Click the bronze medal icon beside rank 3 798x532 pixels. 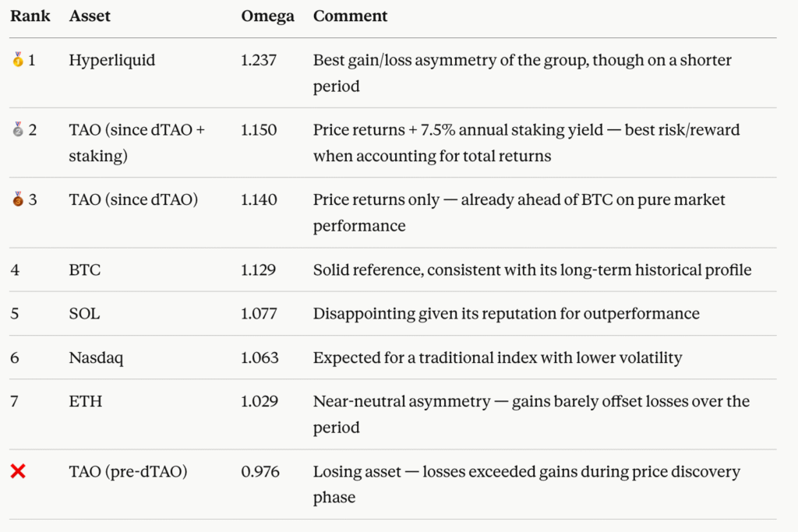[18, 200]
